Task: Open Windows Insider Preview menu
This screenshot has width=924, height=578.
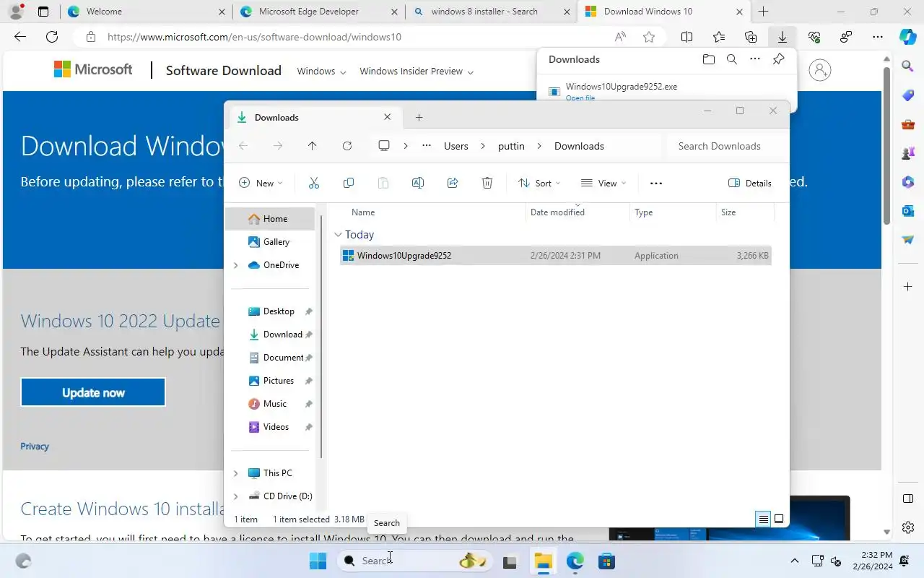Action: tap(417, 72)
